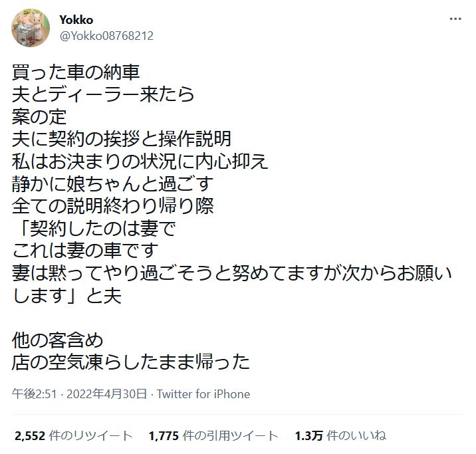Open the Yokko display name link
Viewport: 476px width, 454px height.
point(76,20)
